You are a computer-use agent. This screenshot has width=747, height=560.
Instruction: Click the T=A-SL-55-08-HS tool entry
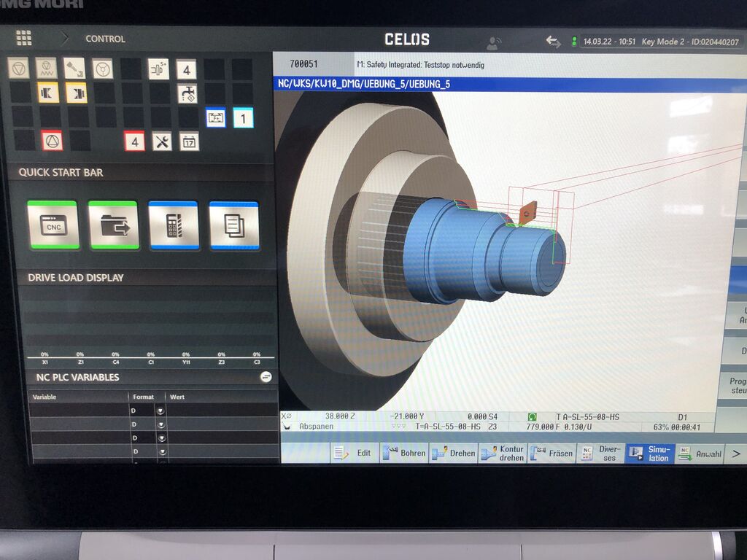[448, 427]
